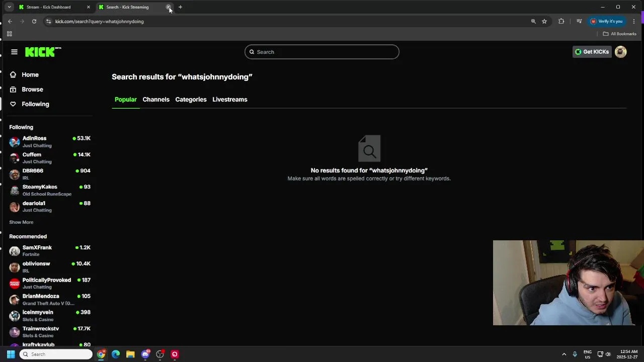Open the apps grid icon in bookmarks bar
The image size is (644, 362).
pyautogui.click(x=9, y=34)
